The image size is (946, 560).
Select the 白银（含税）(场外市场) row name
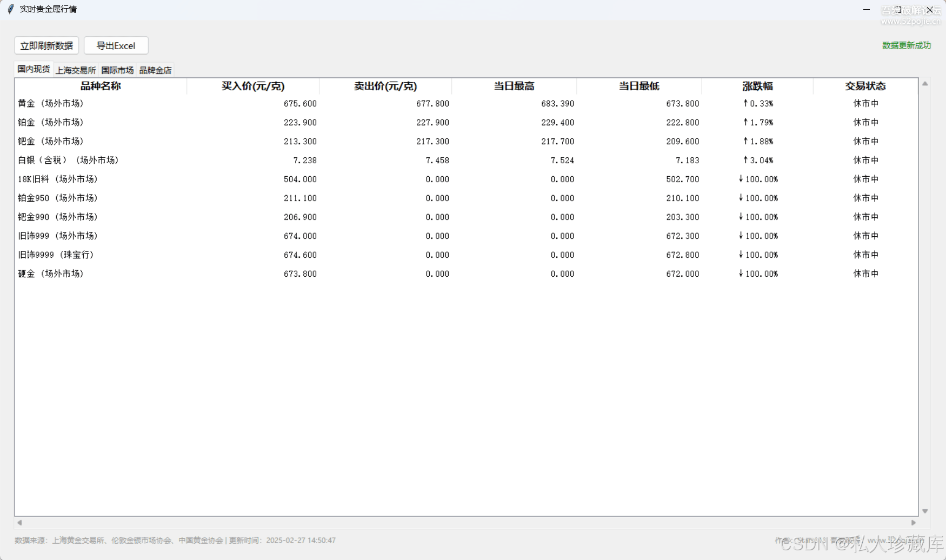point(69,160)
